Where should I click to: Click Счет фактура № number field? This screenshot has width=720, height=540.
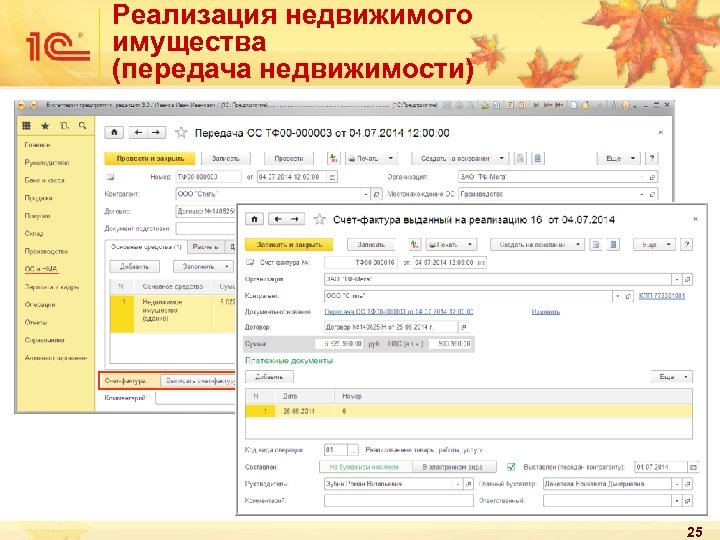360,263
